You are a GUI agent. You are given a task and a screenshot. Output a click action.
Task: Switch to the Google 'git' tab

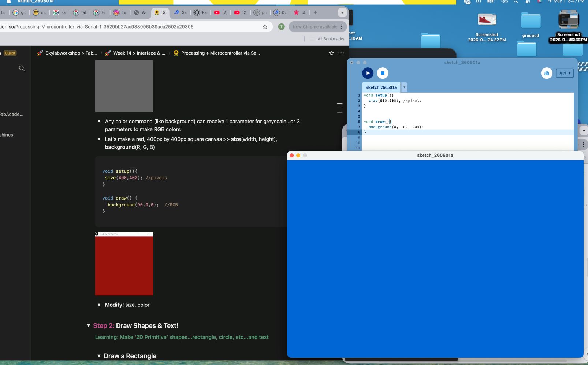(x=19, y=12)
